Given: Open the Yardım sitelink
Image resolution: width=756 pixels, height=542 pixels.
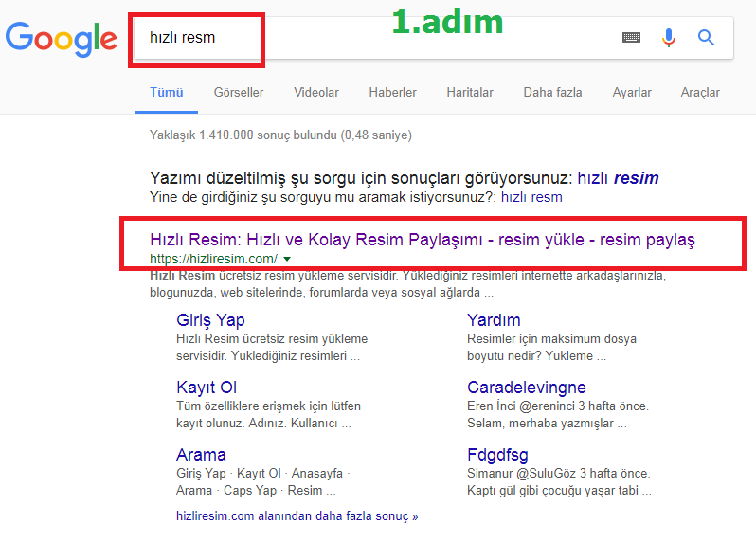Looking at the screenshot, I should point(494,320).
